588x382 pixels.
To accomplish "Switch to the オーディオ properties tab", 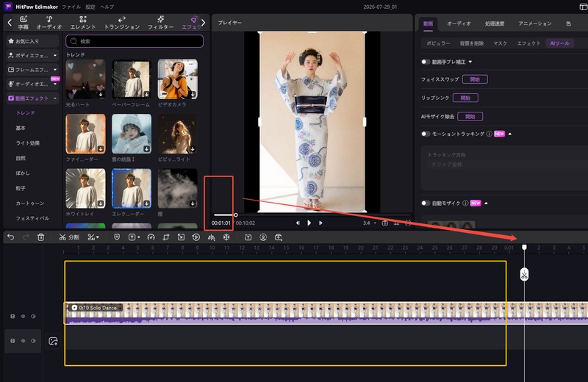I will 459,24.
